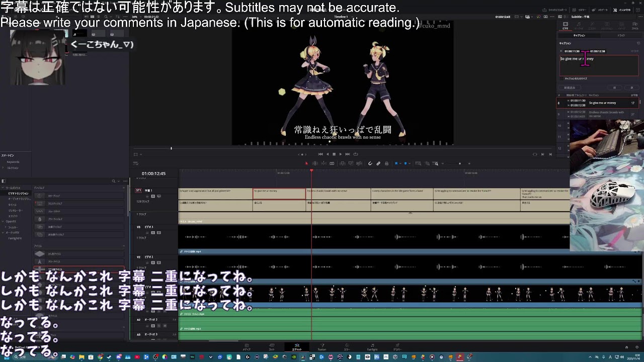
Task: Activate the Selection mode arrow tool
Action: click(306, 163)
